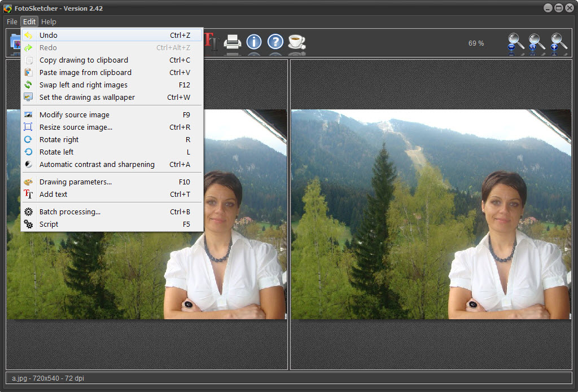Click the help question mark icon
This screenshot has width=578, height=392.
(275, 42)
